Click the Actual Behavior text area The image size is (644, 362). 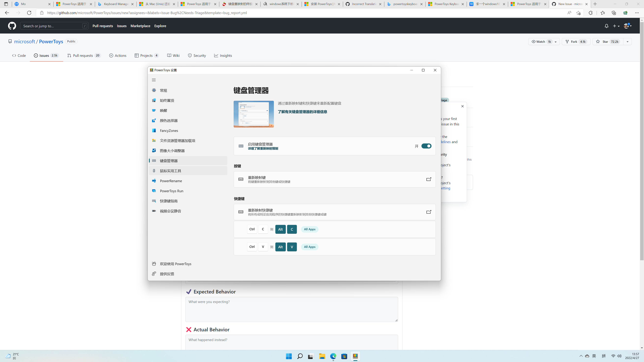291,343
